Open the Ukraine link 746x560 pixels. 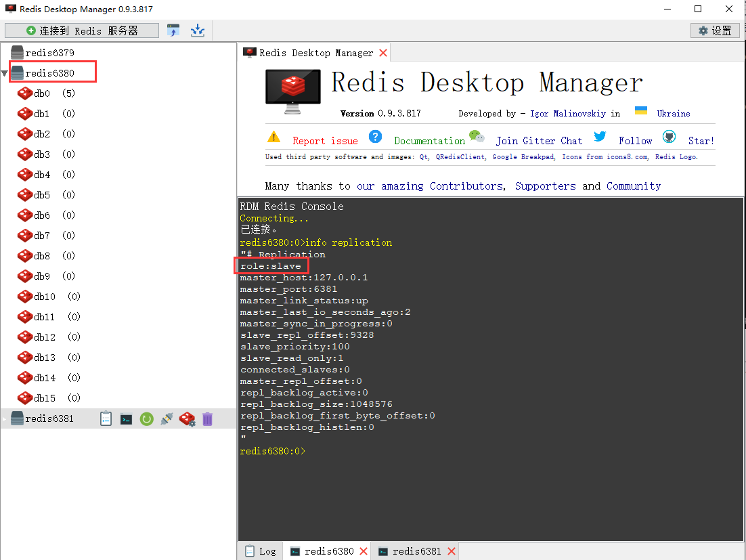click(x=673, y=113)
